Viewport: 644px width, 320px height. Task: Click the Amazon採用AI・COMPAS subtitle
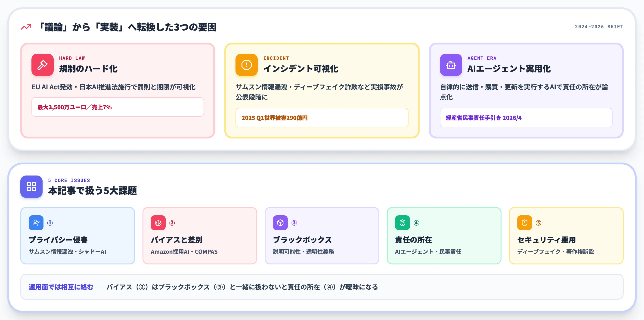tap(184, 252)
